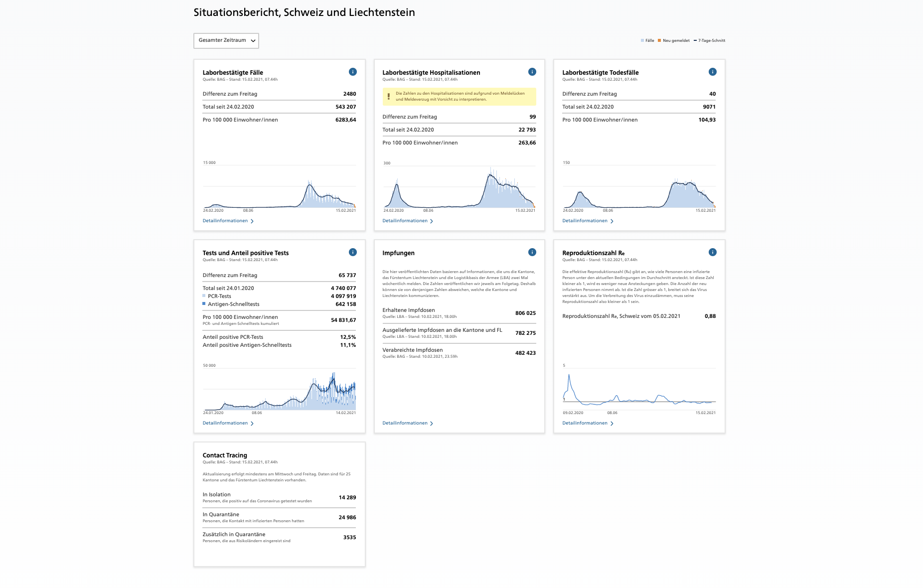Viewport: 923px width, 588px height.
Task: Open the Gesamter Zeitraum time range dropdown
Action: coord(226,41)
